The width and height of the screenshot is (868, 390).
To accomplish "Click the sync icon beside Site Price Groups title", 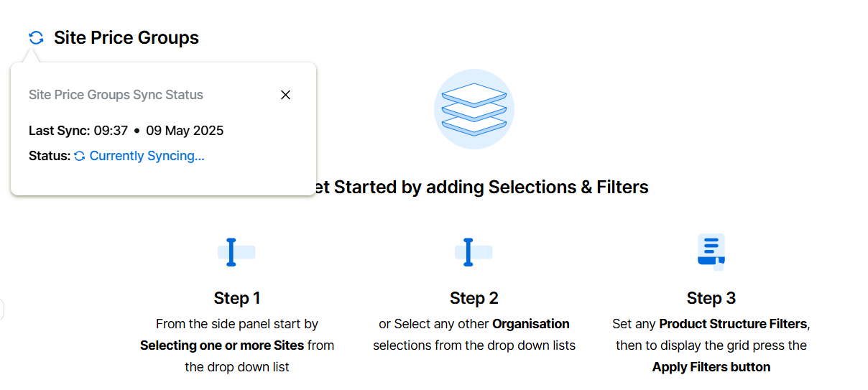I will [x=36, y=38].
